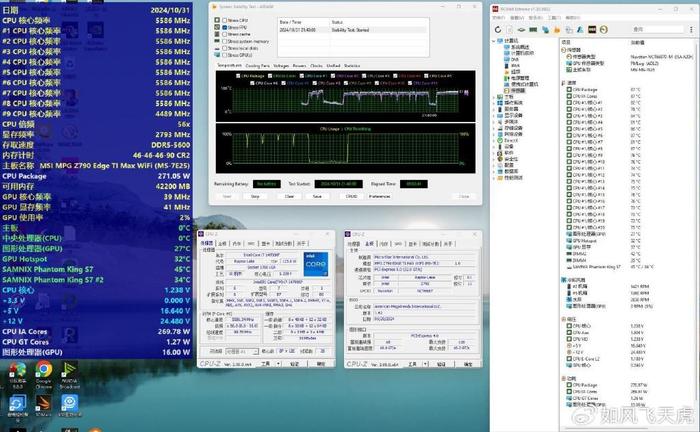Select 系统概述 in AIDA64 tree
Image resolution: width=700 pixels, height=432 pixels.
(x=520, y=47)
